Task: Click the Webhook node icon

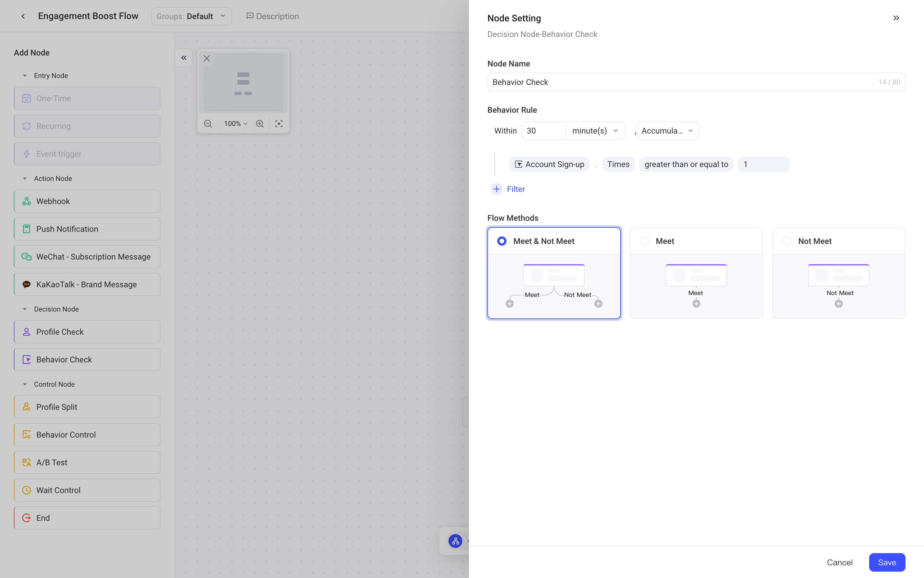Action: pyautogui.click(x=26, y=201)
